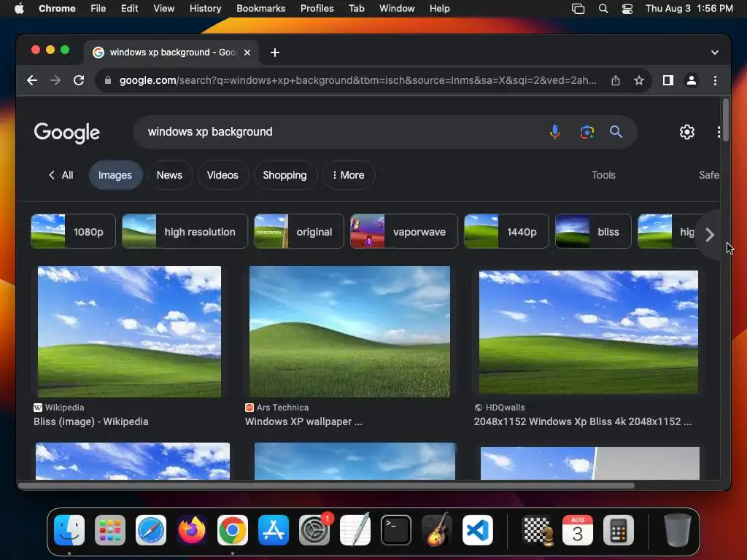Filter images by 1080p chip
This screenshot has width=747, height=560.
74,231
